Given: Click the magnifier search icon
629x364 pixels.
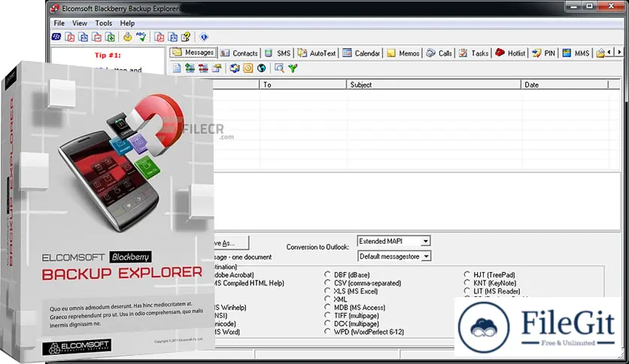Looking at the screenshot, I should point(279,68).
